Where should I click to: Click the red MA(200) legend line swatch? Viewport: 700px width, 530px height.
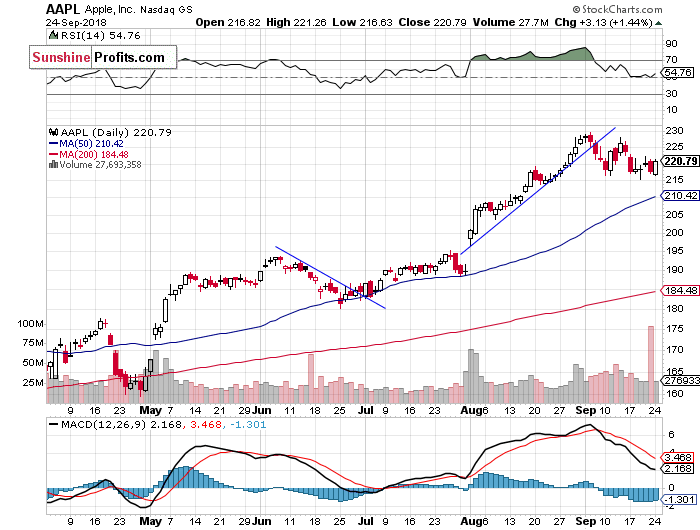[53, 154]
